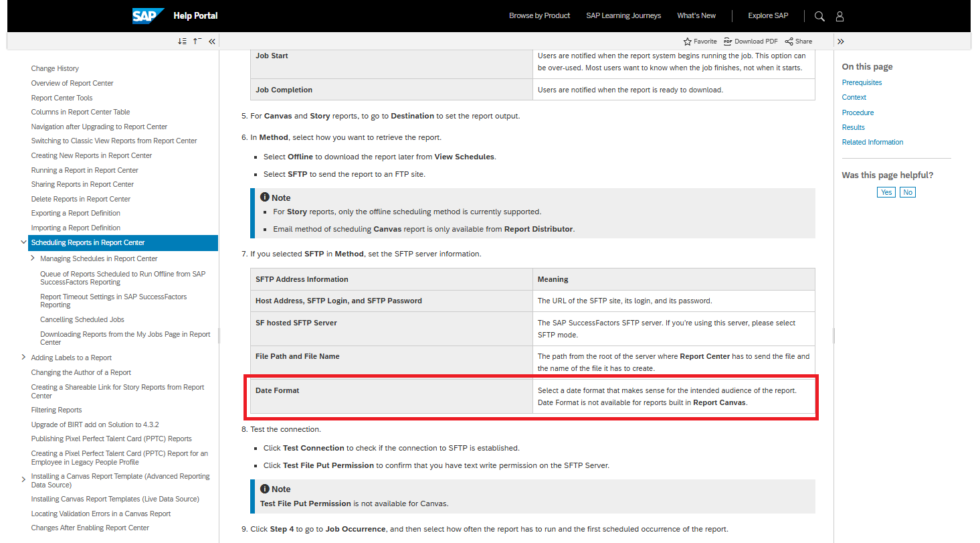Jump to Procedure section

[x=858, y=112]
